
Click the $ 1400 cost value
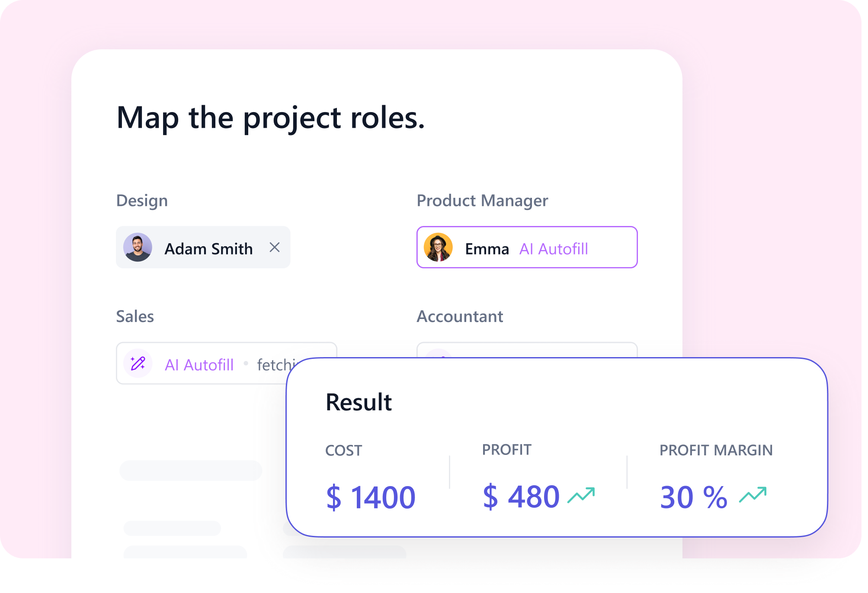[x=371, y=497]
